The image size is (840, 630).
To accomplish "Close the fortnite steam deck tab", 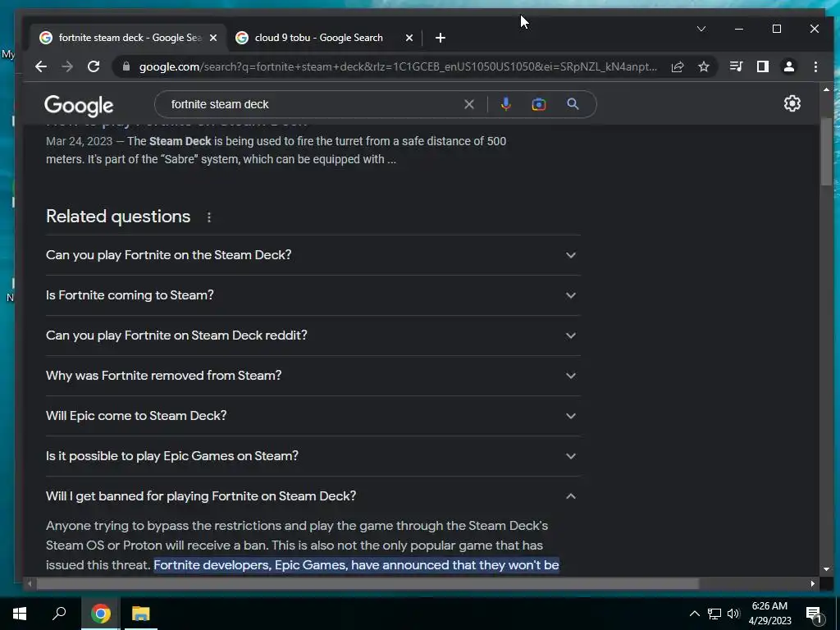I will pos(213,38).
